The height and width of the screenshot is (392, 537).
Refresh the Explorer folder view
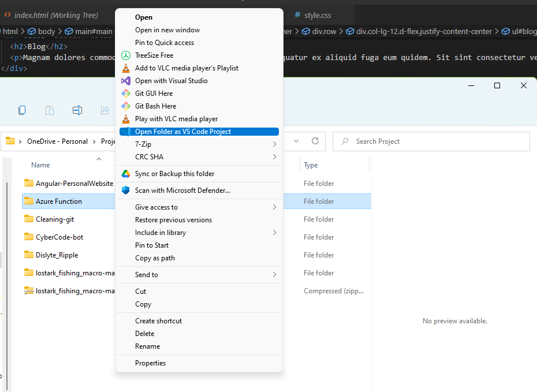(x=315, y=141)
